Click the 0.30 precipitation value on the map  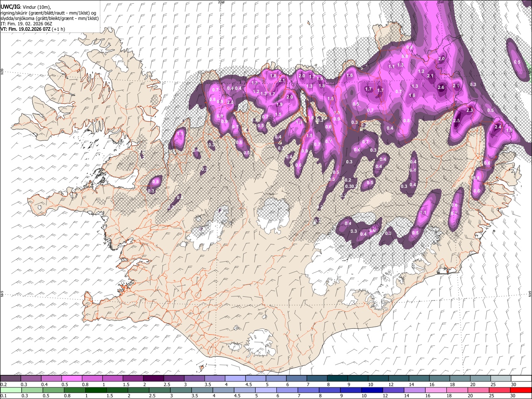pyautogui.click(x=349, y=186)
